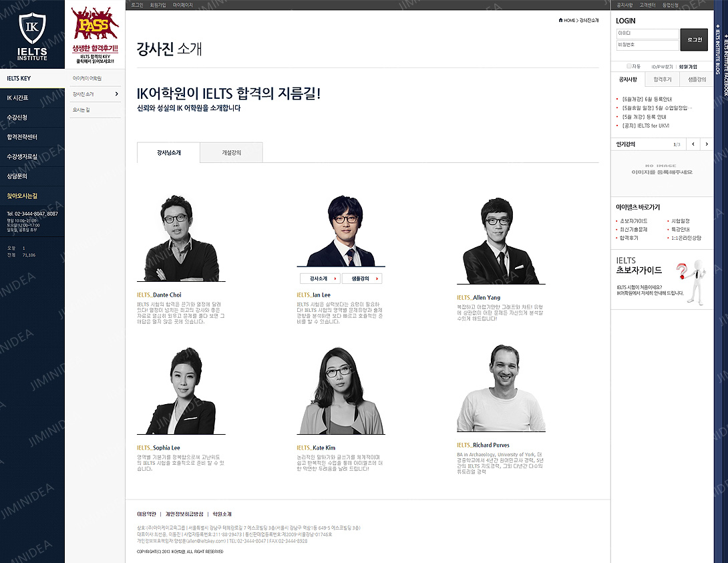The height and width of the screenshot is (563, 728).
Task: Click the IK IELTS Institute shield logo
Action: 32,36
